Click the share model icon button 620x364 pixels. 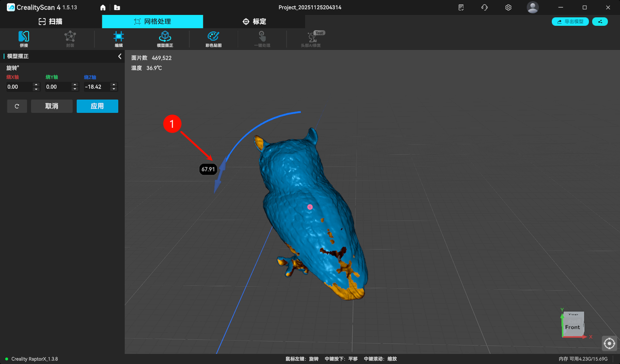[x=600, y=22]
